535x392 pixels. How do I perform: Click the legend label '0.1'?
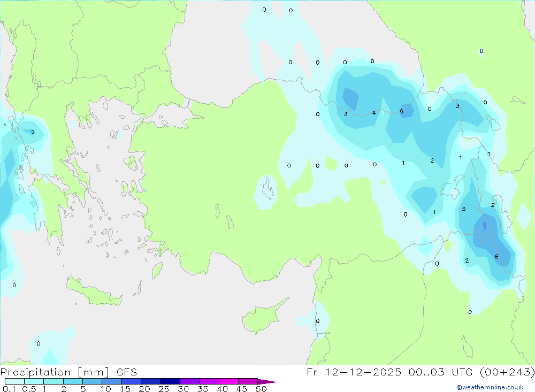point(9,389)
